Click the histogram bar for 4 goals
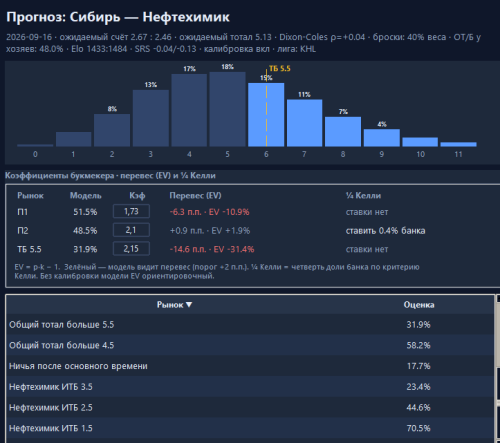This screenshot has width=500, height=443. (x=189, y=110)
